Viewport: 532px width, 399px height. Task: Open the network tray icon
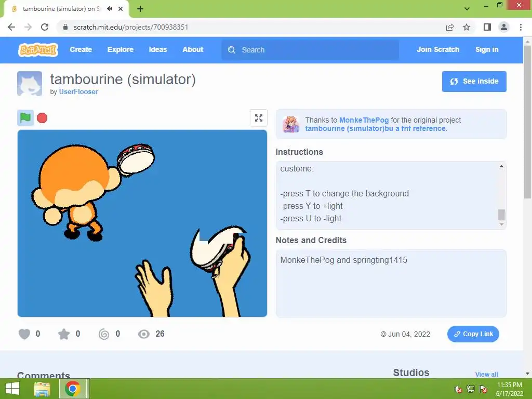point(471,389)
